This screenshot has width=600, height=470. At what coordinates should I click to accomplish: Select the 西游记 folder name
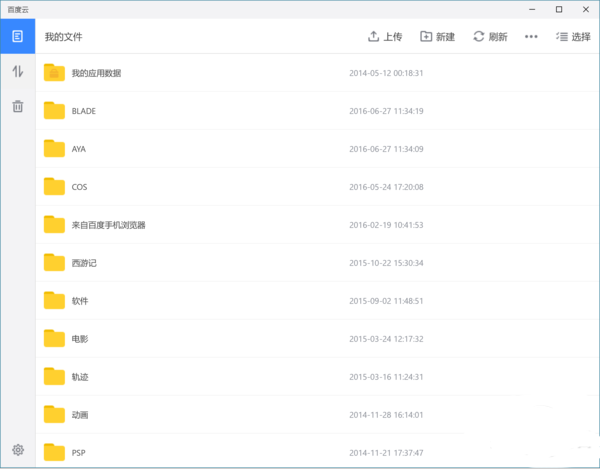tap(84, 263)
